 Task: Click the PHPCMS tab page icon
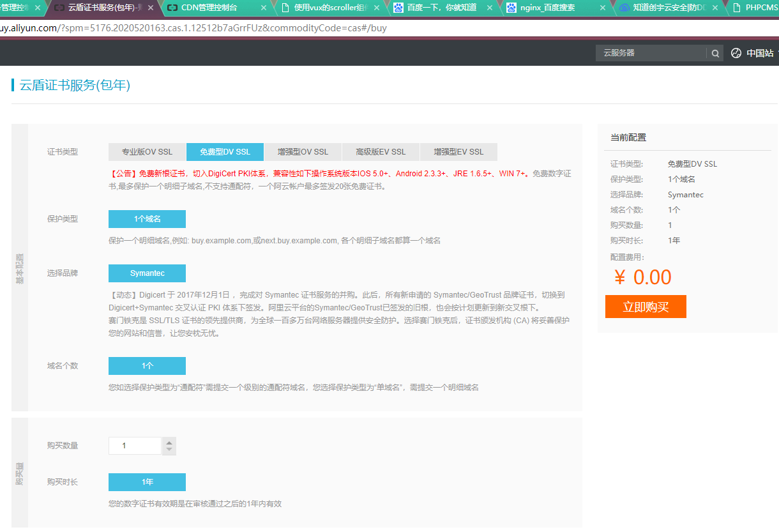tap(737, 8)
